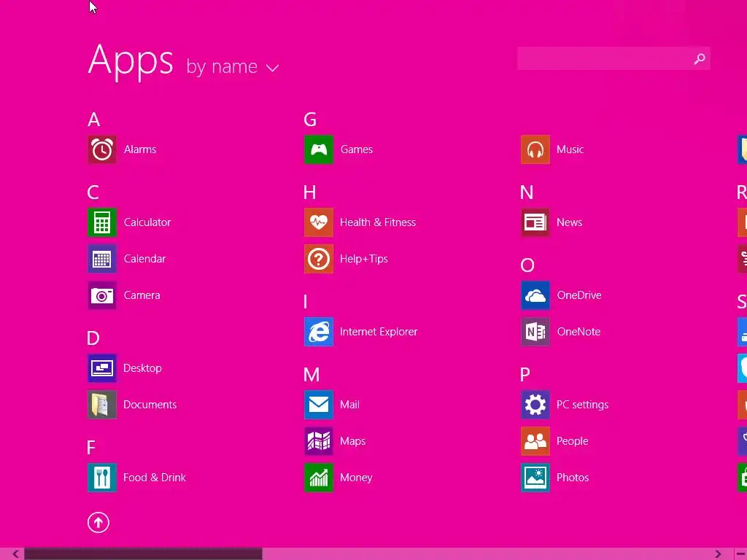This screenshot has height=560, width=747.
Task: Select the letter O group header
Action: (x=527, y=265)
